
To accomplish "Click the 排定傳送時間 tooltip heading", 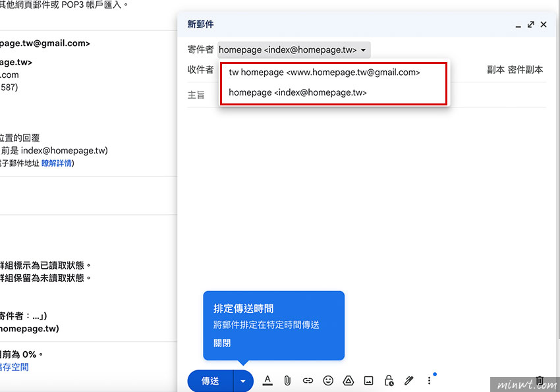I will click(x=244, y=308).
